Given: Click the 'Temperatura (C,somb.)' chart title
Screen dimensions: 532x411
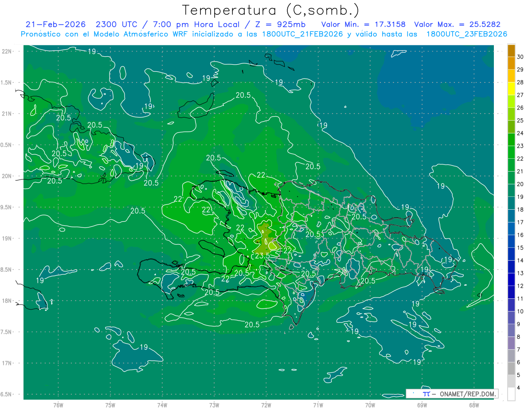Looking at the screenshot, I should pyautogui.click(x=270, y=10).
